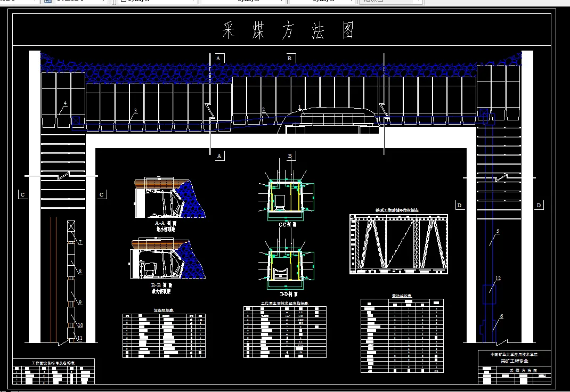Click callout number 4 on the left drawing
570x392 pixels.
[65, 103]
